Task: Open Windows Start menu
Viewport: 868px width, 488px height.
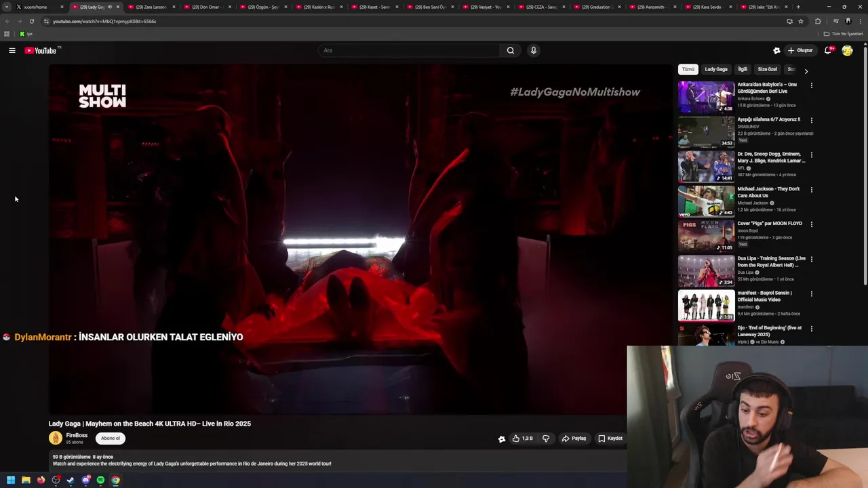Action: pyautogui.click(x=11, y=480)
